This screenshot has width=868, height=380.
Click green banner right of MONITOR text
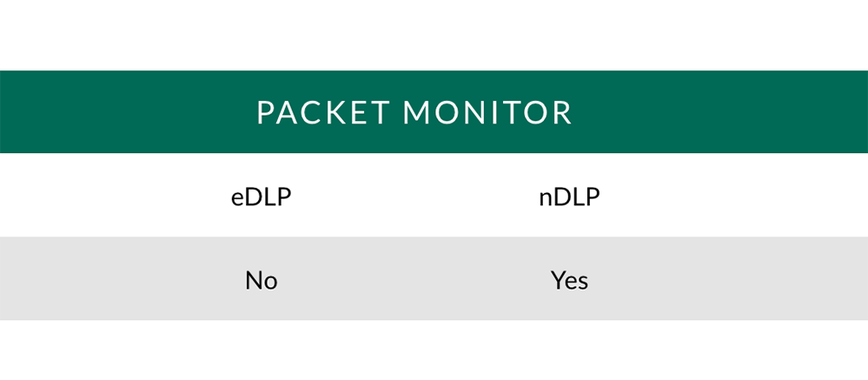pyautogui.click(x=719, y=112)
